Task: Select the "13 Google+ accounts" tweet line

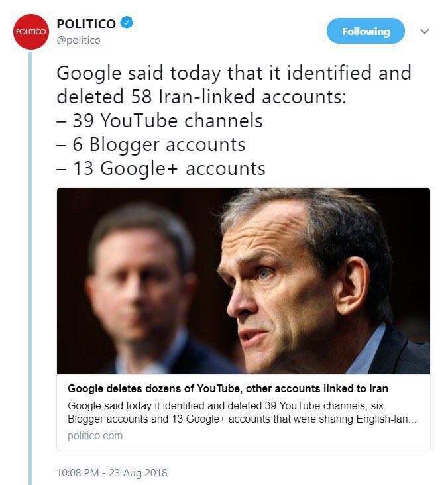Action: point(161,168)
